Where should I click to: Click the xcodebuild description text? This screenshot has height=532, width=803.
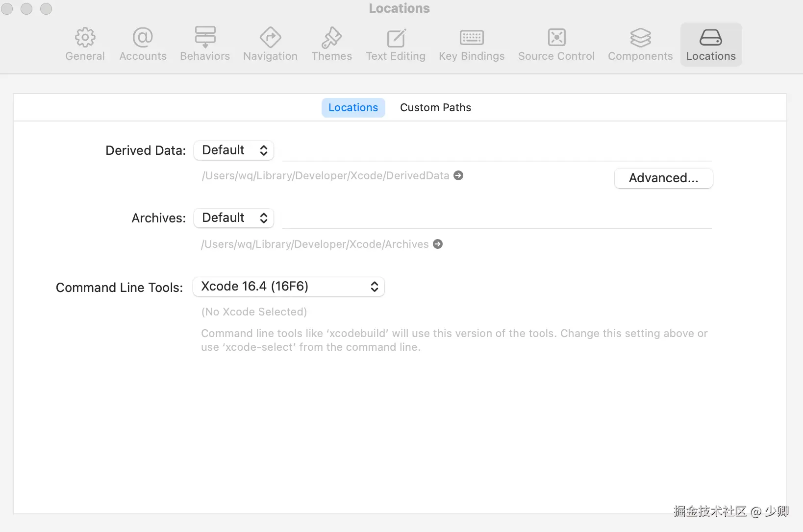tap(454, 340)
